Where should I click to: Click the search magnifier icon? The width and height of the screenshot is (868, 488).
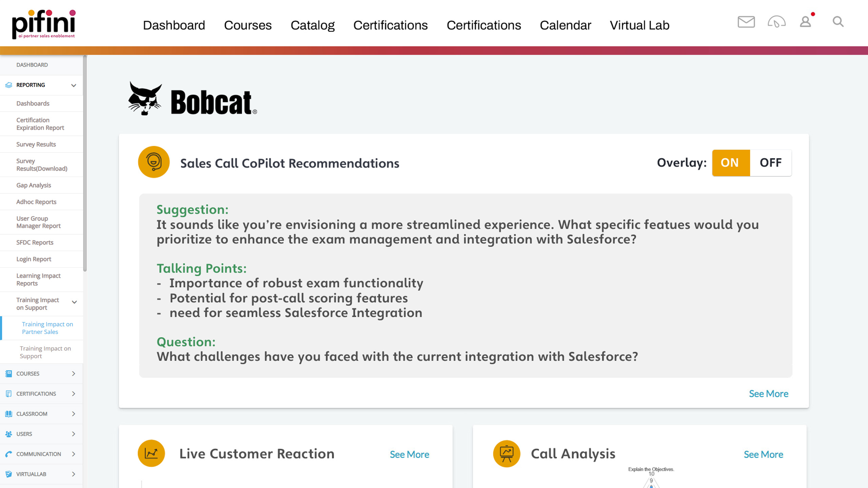(x=838, y=22)
